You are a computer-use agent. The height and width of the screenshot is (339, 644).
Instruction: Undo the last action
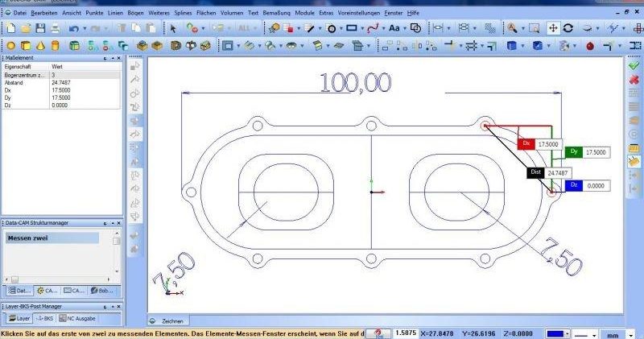(74, 28)
